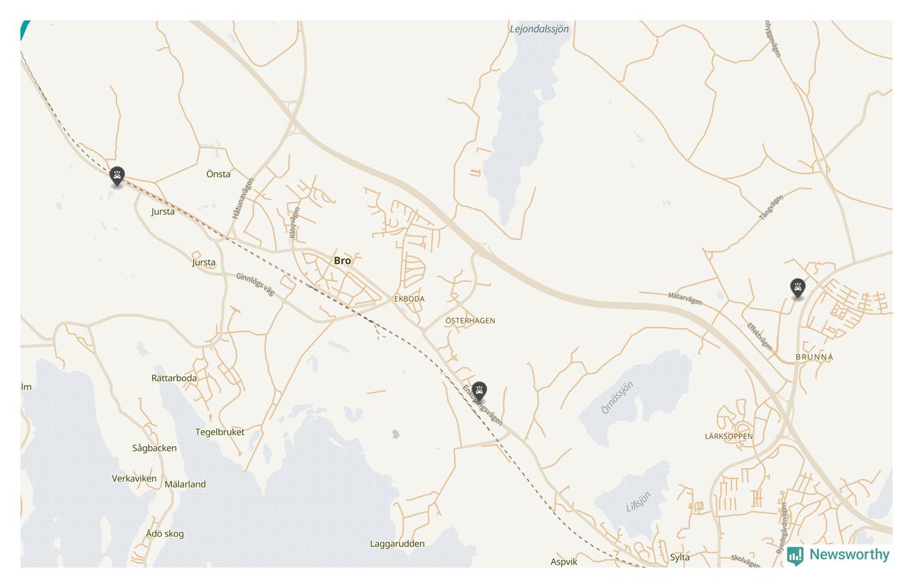
Task: Select the Laggarudden label
Action: point(397,544)
